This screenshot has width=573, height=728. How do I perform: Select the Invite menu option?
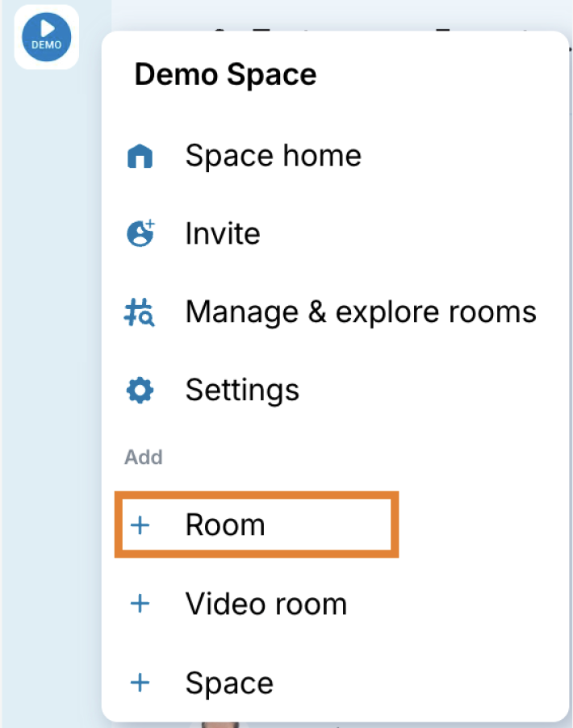[x=223, y=234]
